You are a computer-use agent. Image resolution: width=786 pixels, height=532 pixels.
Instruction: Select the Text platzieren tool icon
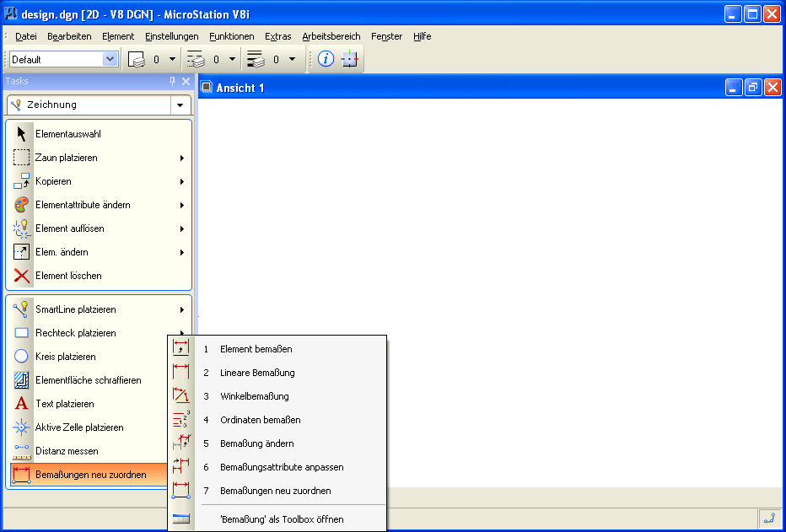(22, 404)
